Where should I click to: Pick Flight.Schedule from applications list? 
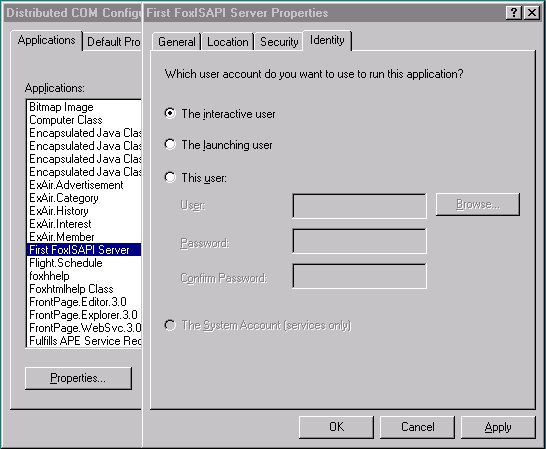click(x=84, y=263)
